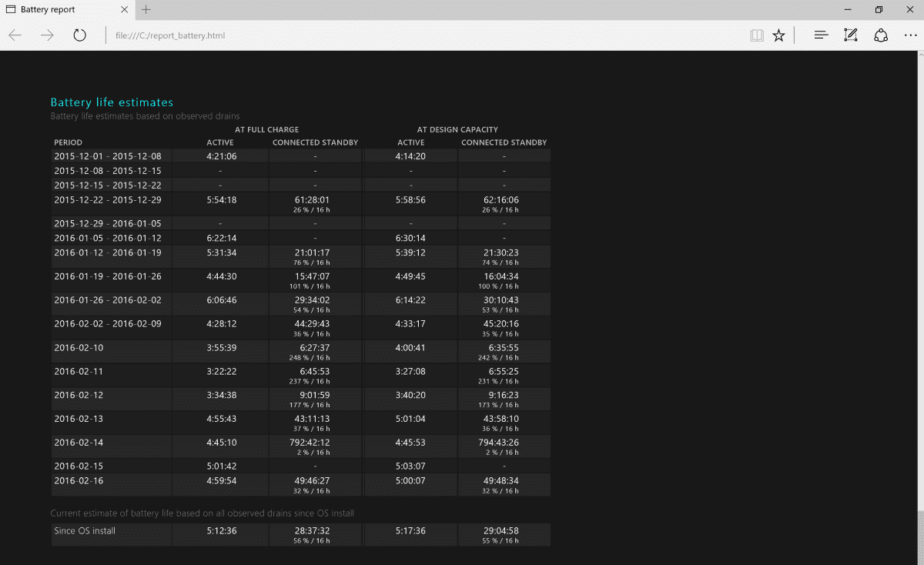Click the Since OS install row label
Viewport: 924px width, 565px height.
[85, 531]
